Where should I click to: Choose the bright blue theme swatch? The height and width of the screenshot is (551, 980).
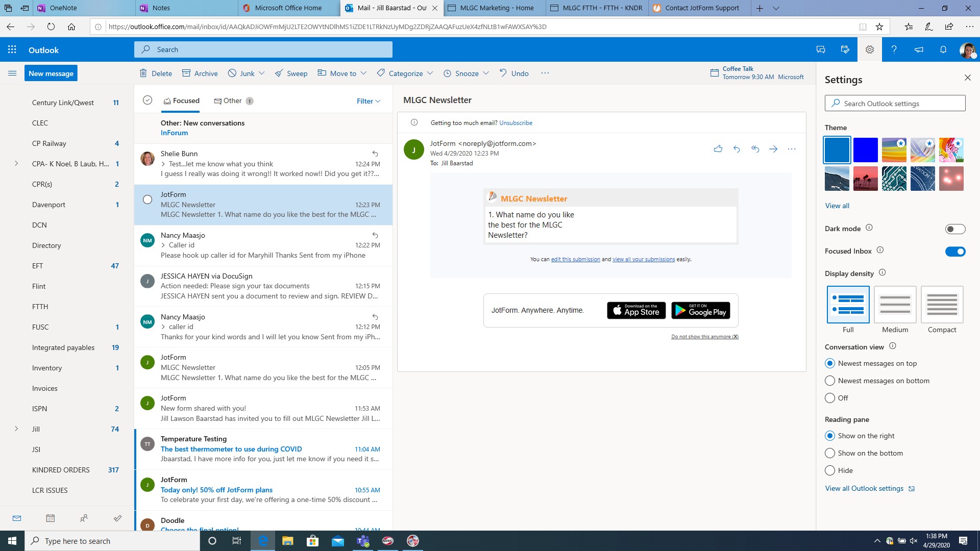point(865,150)
